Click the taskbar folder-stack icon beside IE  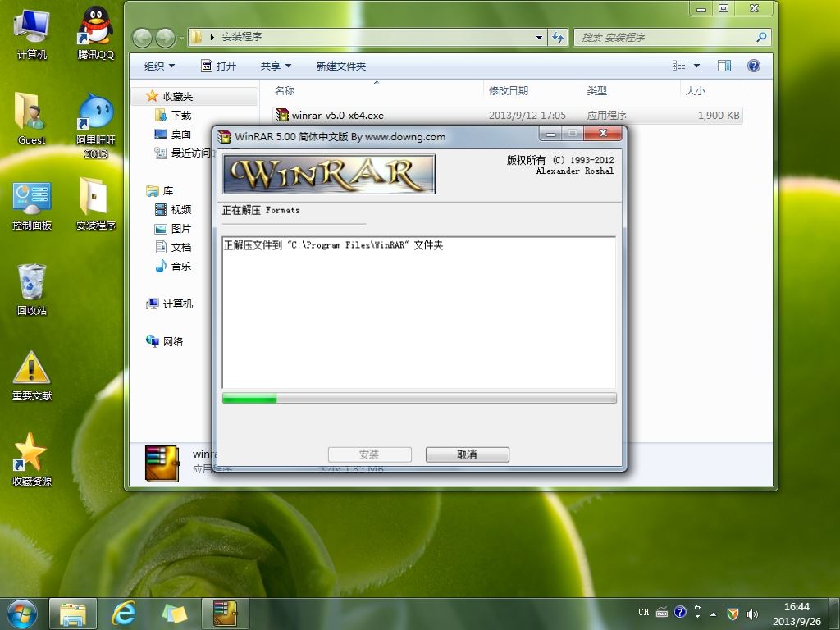pyautogui.click(x=174, y=614)
